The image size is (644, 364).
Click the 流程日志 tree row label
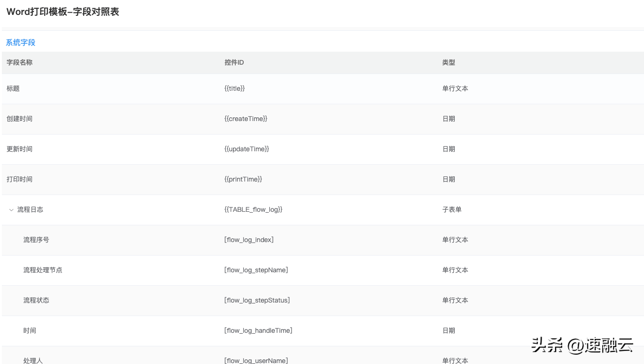click(x=30, y=209)
